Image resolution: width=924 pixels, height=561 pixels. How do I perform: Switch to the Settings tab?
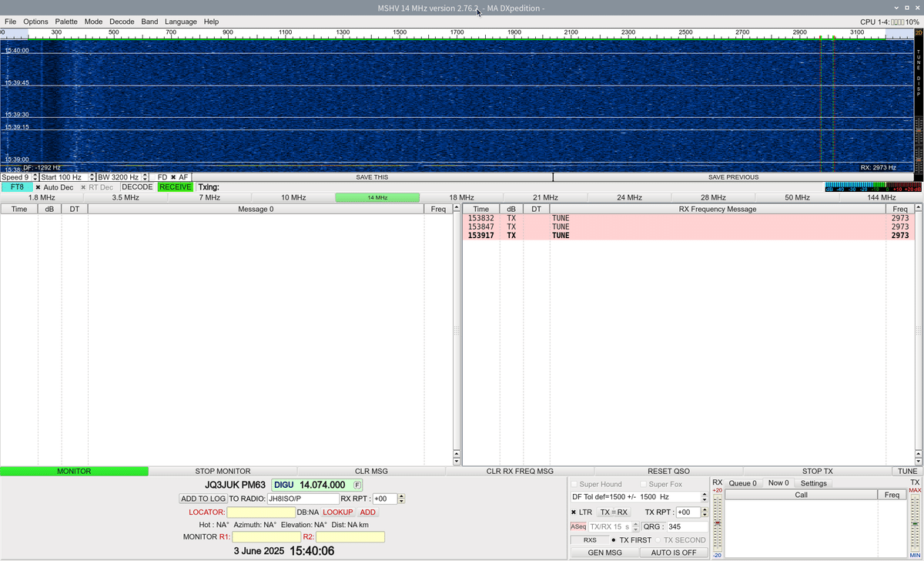[814, 483]
